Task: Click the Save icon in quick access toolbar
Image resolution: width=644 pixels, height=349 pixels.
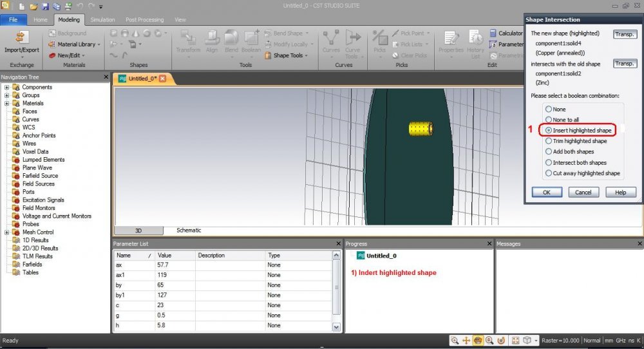Action: click(x=45, y=6)
